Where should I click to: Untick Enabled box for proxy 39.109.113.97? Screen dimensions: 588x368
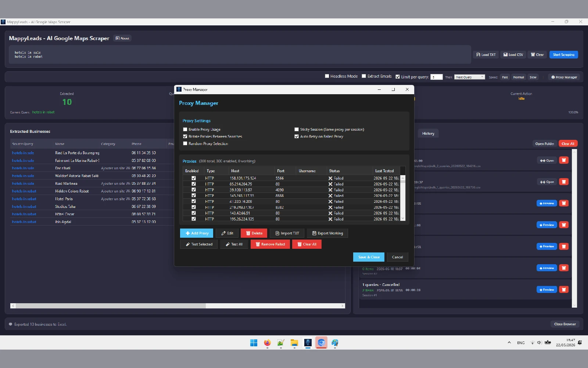[x=194, y=190]
